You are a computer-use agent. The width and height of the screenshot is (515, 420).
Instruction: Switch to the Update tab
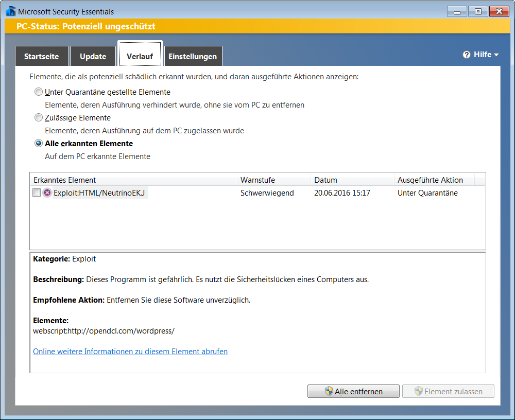point(93,56)
